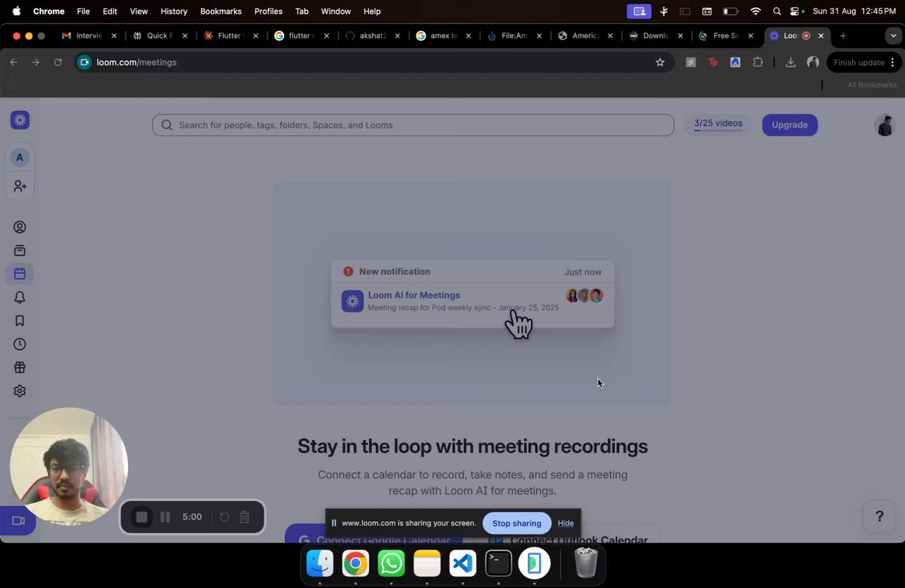
Task: Click the 3/25 videos counter
Action: (718, 124)
